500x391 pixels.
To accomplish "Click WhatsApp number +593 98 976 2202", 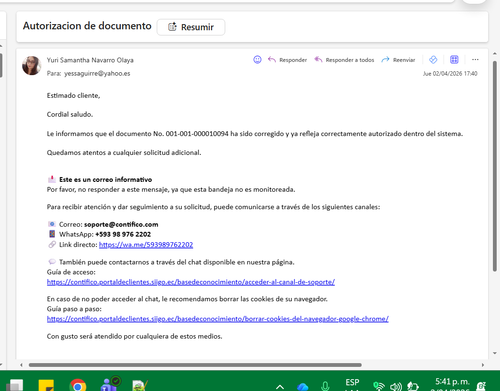I will click(x=123, y=234).
